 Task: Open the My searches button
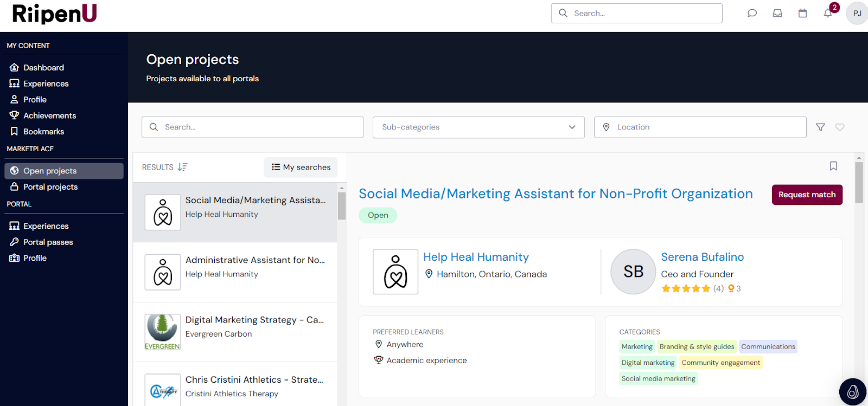pos(301,167)
